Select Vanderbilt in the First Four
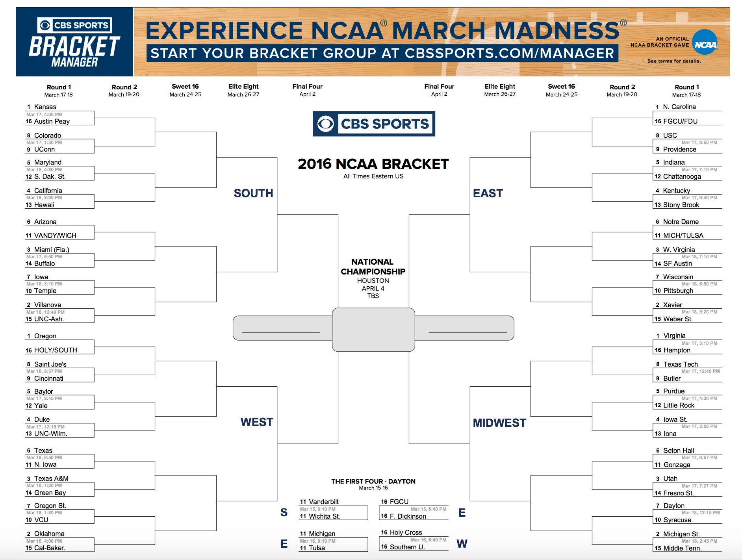Viewport: 742px width, 560px height. tap(323, 502)
